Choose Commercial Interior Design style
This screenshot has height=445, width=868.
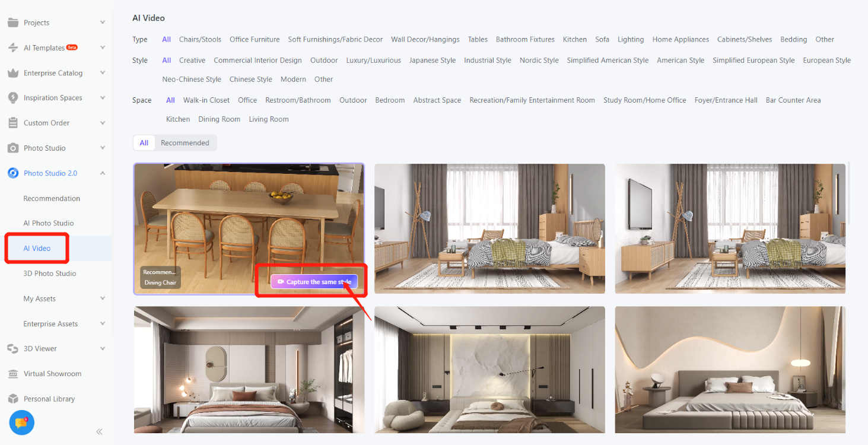tap(257, 60)
